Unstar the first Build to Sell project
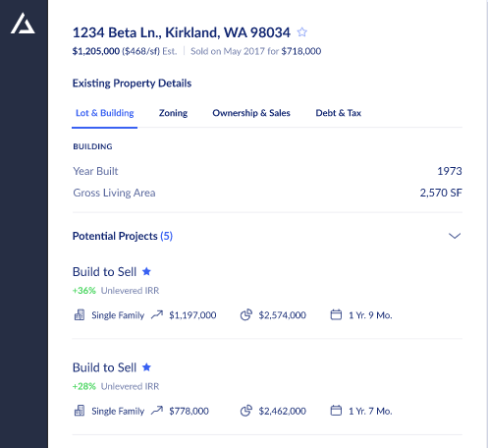This screenshot has height=448, width=488. [x=146, y=271]
